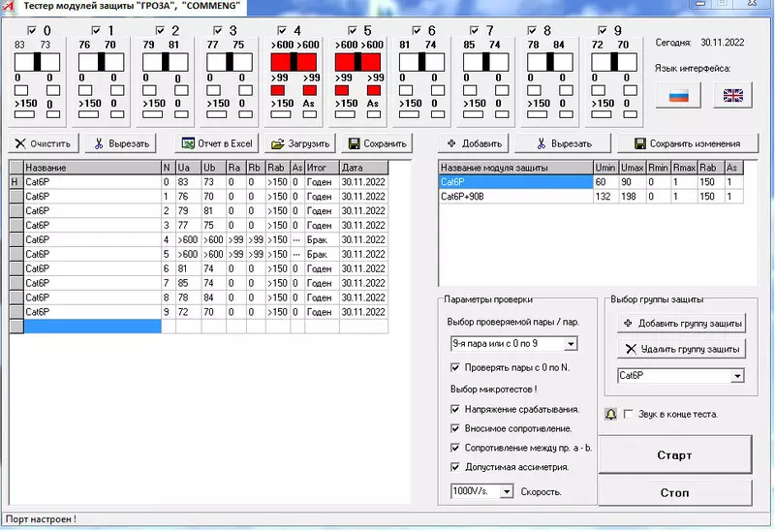Toggle Проверять пары с 0 по N checkbox
Image resolution: width=775 pixels, height=532 pixels.
(456, 367)
